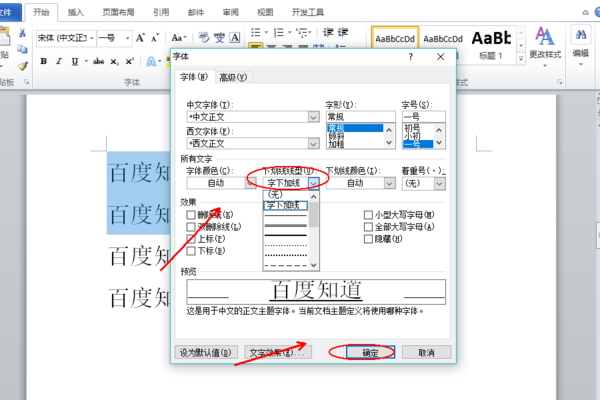This screenshot has height=400, width=600.
Task: Click the Phonetic Guide 变 icon
Action: point(219,38)
